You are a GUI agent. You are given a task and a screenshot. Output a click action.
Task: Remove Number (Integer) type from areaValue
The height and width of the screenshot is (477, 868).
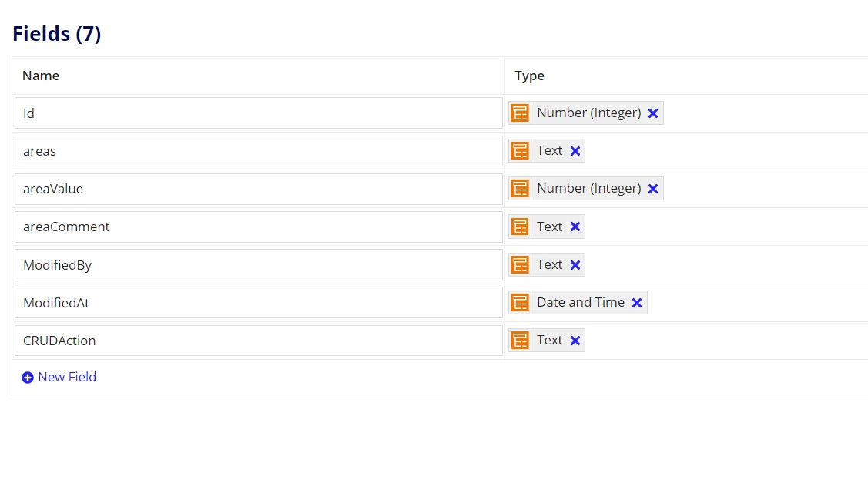(x=653, y=188)
